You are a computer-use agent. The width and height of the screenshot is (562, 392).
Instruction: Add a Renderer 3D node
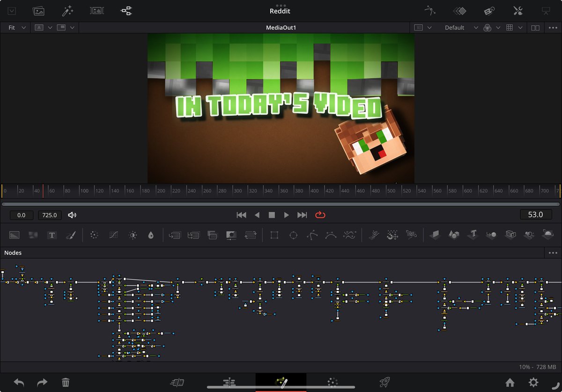pos(548,235)
